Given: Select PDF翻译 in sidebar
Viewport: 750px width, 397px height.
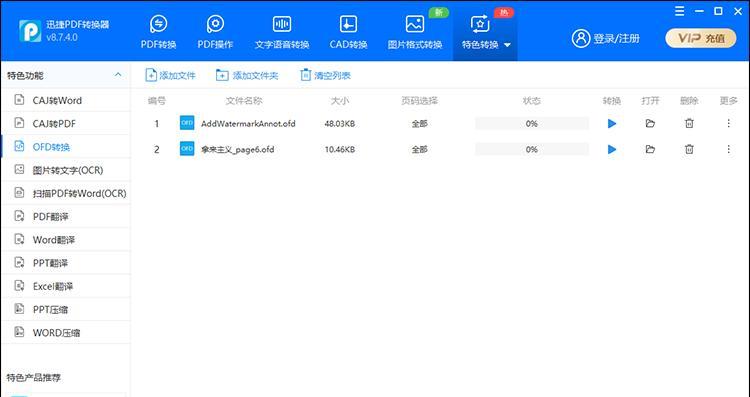Looking at the screenshot, I should pyautogui.click(x=66, y=216).
